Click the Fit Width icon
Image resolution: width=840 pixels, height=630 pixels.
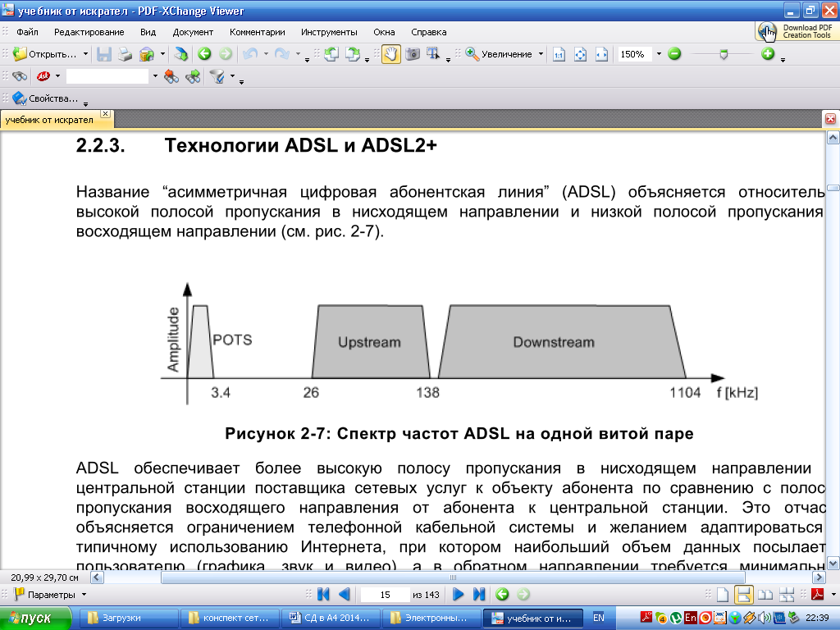601,54
